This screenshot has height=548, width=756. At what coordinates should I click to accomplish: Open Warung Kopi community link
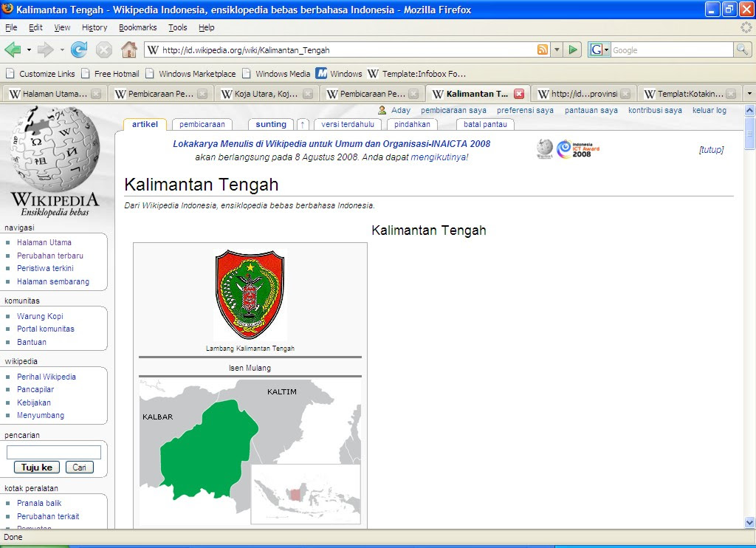[x=40, y=316]
